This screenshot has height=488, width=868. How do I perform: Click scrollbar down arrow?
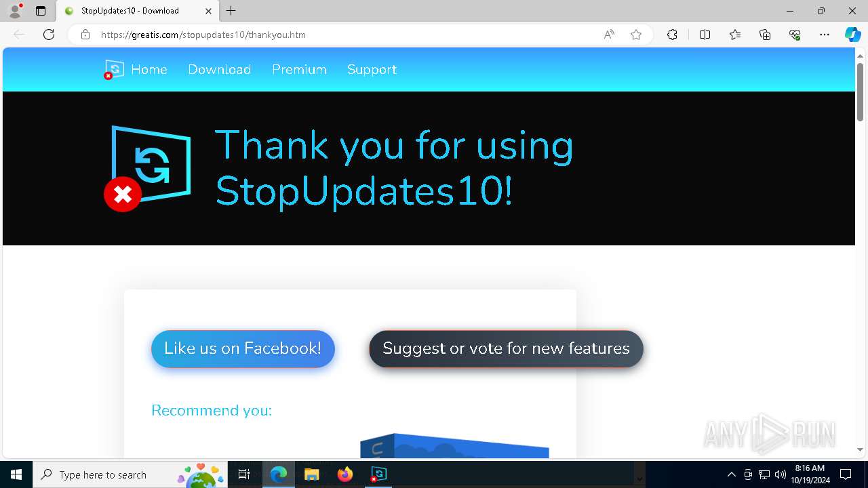[x=860, y=449]
